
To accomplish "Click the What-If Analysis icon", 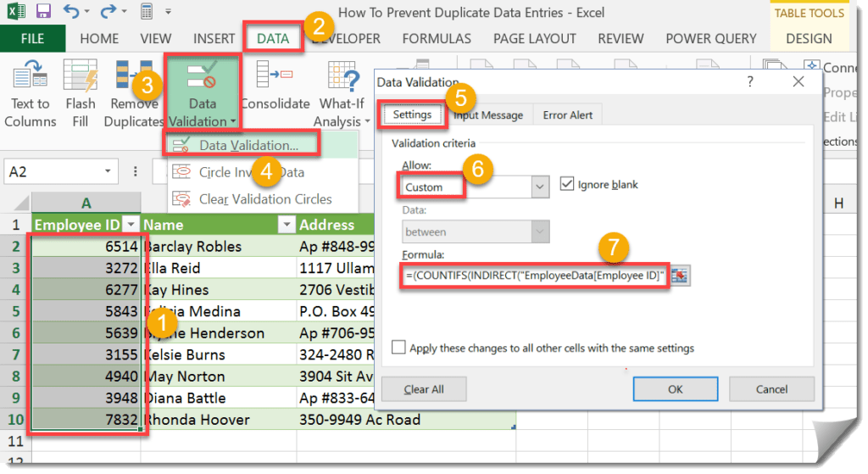I will pyautogui.click(x=342, y=75).
